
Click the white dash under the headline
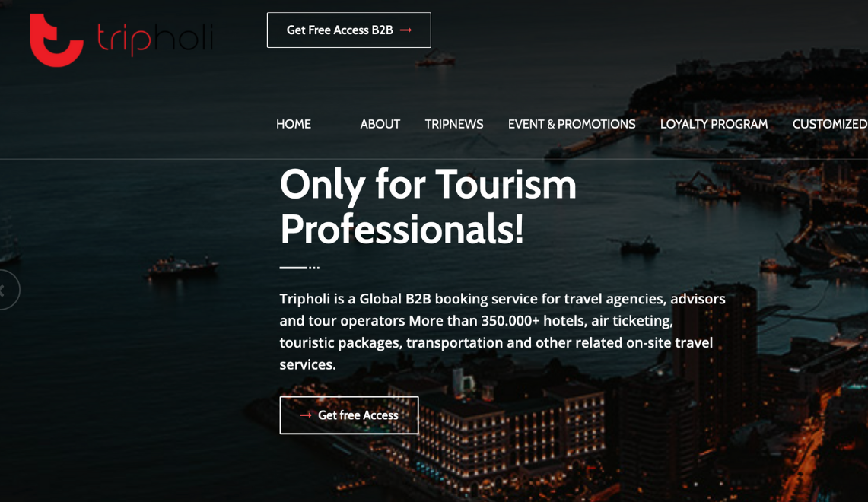pos(293,267)
